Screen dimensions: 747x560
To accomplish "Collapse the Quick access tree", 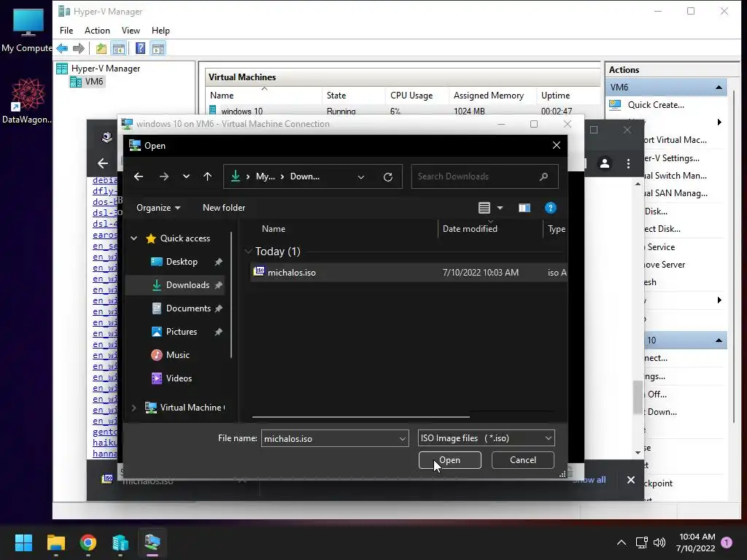I will (134, 238).
